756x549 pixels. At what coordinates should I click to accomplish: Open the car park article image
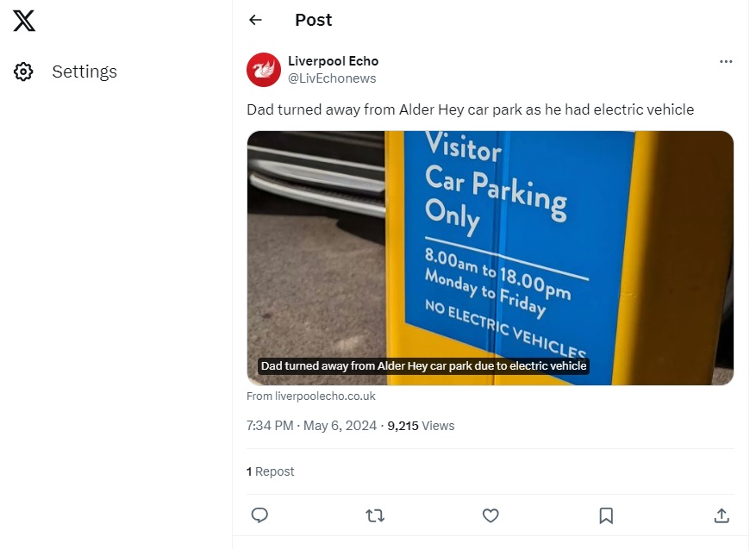tap(490, 250)
